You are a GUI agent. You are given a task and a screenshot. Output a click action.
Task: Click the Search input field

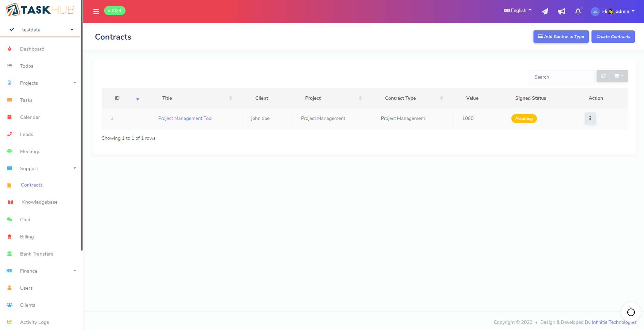561,77
